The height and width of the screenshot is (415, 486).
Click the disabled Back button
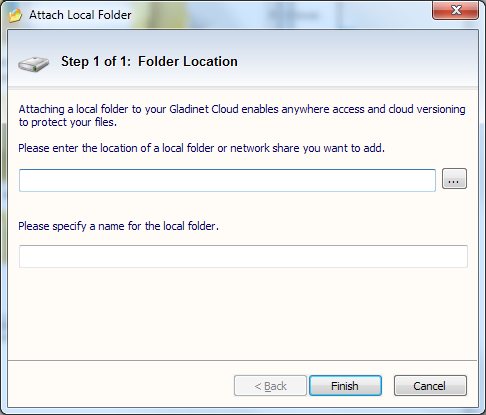click(270, 386)
